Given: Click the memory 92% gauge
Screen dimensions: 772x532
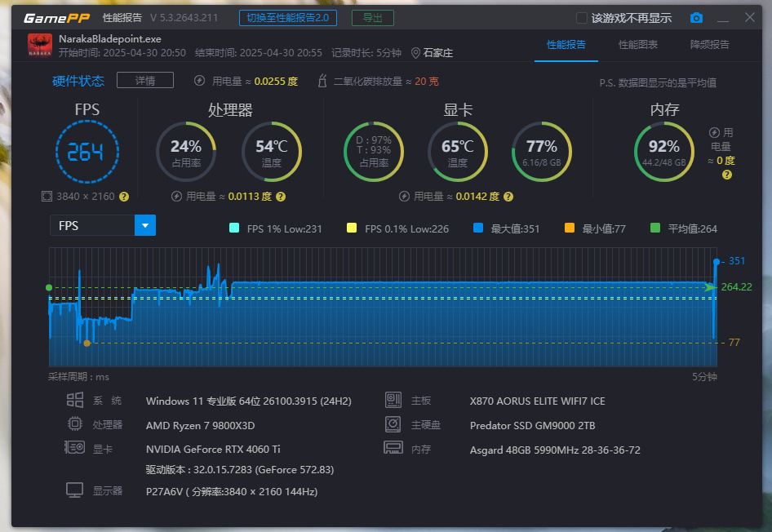Looking at the screenshot, I should pyautogui.click(x=664, y=152).
